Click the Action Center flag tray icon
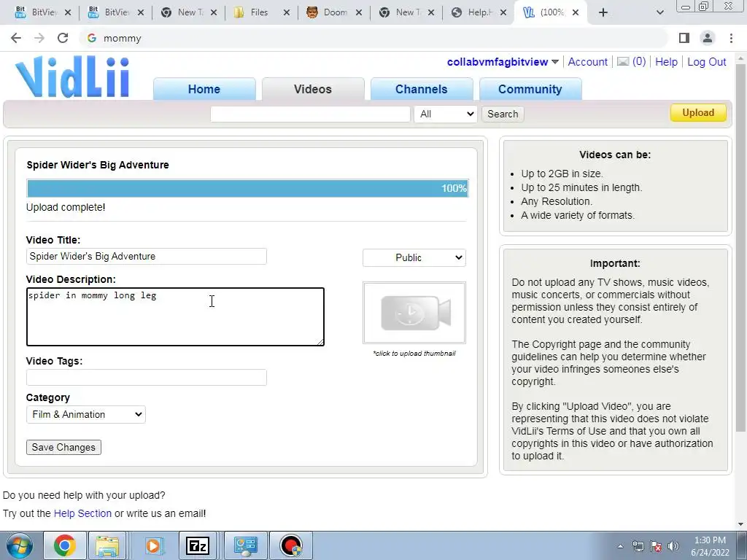747x560 pixels. point(656,546)
